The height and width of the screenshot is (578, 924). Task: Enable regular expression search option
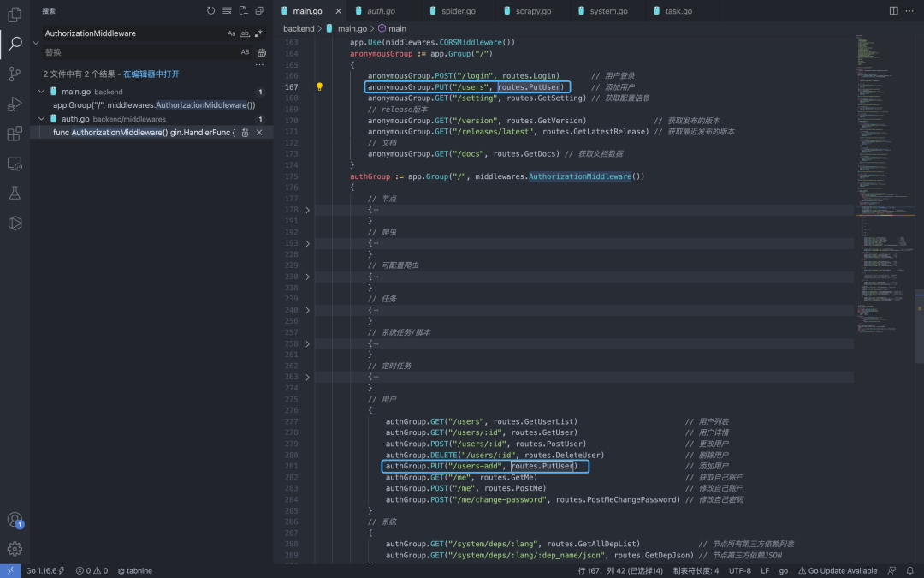tap(258, 33)
